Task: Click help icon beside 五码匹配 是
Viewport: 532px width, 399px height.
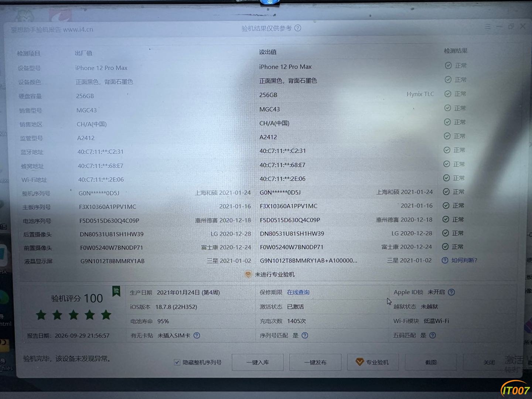Action: (x=433, y=335)
